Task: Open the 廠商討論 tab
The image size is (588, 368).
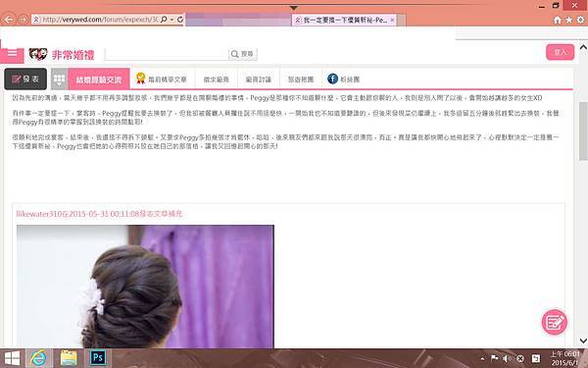Action: click(259, 79)
